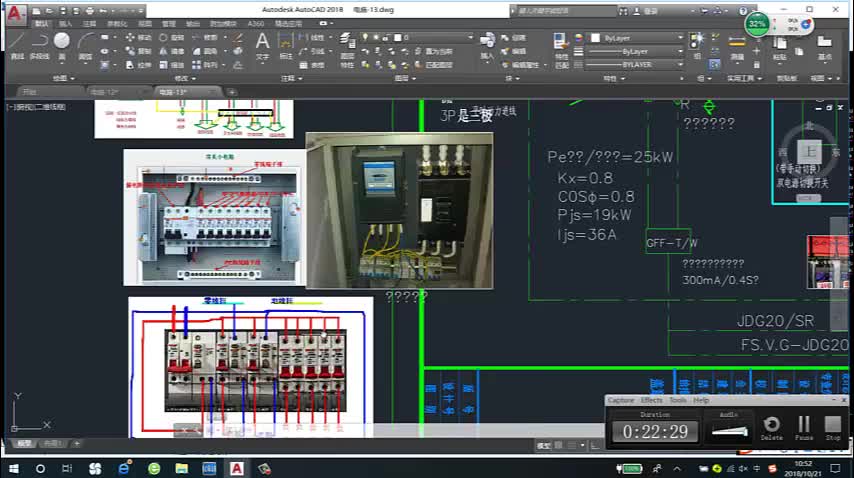
Task: Activate the Move tool in Modify panel
Action: point(138,38)
